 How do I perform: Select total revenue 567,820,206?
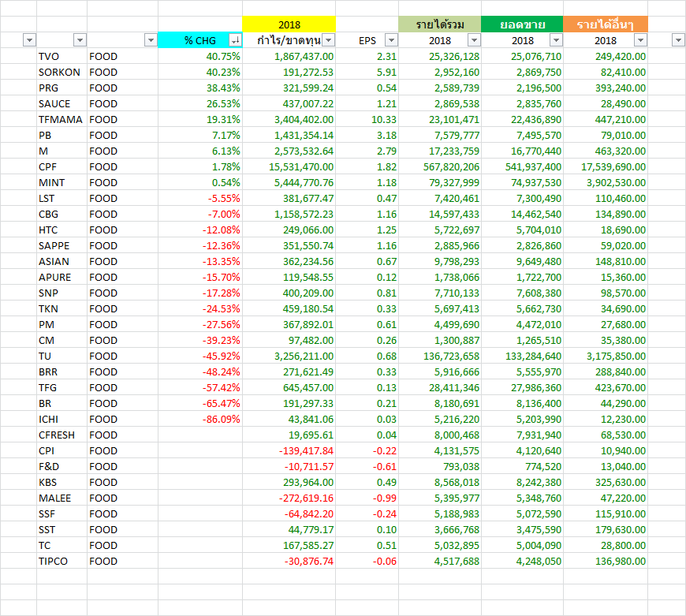440,166
